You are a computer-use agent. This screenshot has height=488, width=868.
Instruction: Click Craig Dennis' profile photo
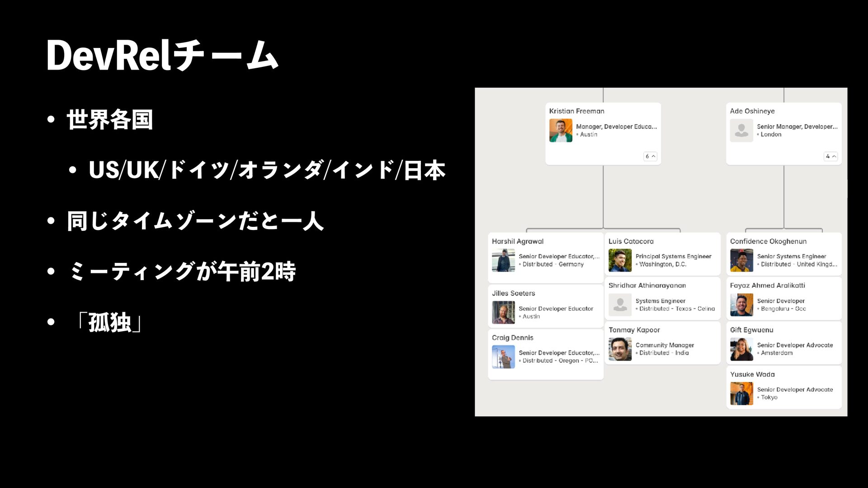pyautogui.click(x=503, y=357)
